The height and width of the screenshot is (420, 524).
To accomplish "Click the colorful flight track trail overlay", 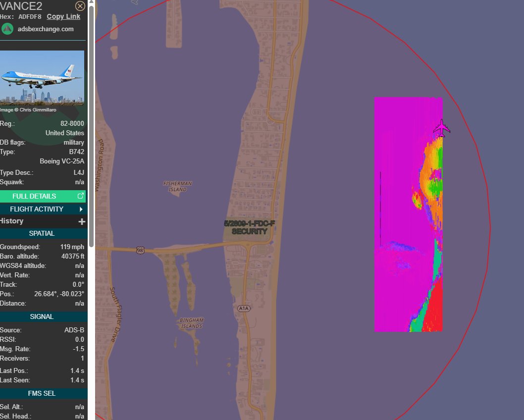I will 409,214.
